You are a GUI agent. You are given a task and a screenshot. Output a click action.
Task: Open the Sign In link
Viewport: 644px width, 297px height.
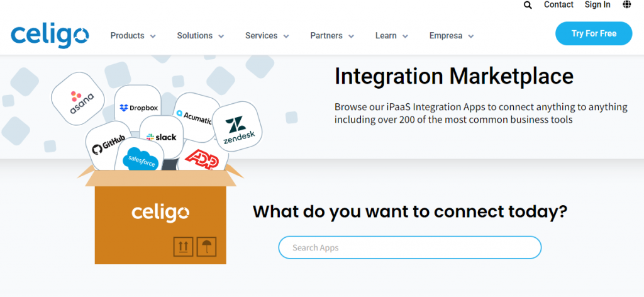click(x=597, y=4)
